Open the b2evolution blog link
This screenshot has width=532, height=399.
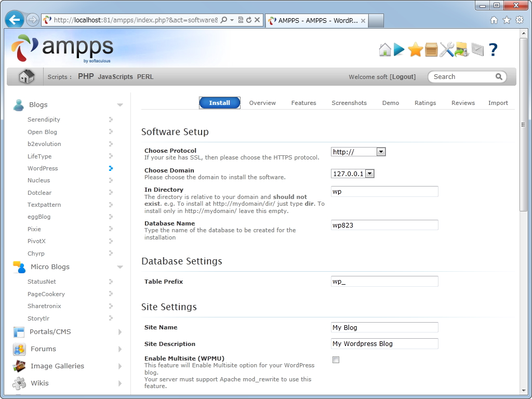click(x=45, y=144)
